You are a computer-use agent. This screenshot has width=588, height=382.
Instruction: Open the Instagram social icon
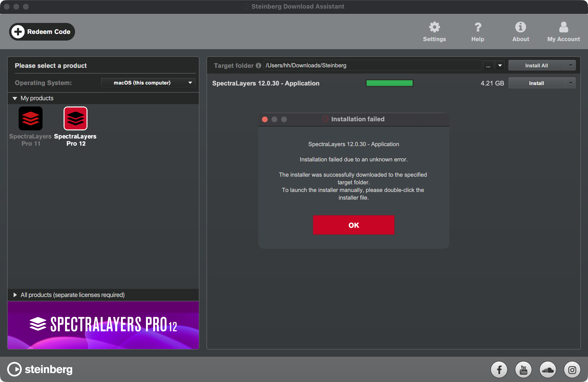(572, 369)
